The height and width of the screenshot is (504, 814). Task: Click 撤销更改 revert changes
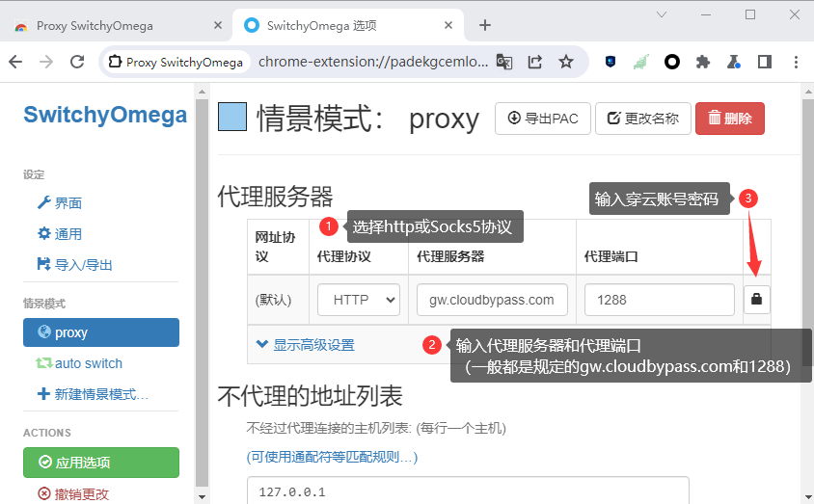click(x=73, y=493)
